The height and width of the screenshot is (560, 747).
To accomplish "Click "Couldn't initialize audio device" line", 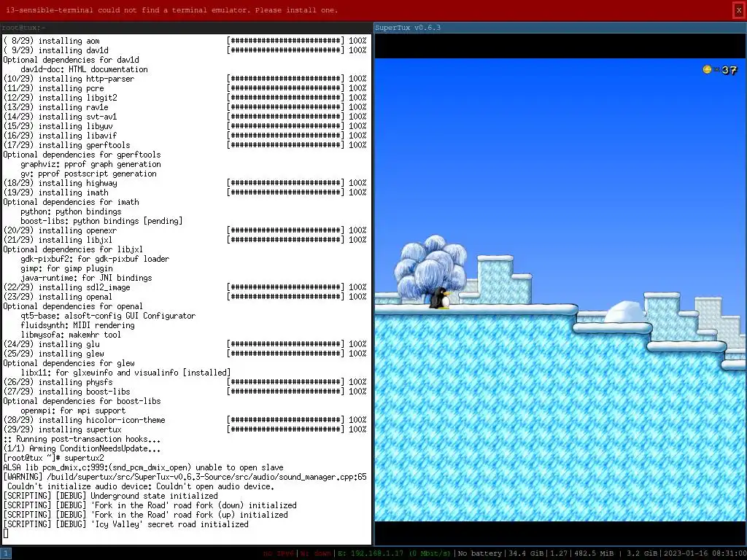I will [141, 486].
